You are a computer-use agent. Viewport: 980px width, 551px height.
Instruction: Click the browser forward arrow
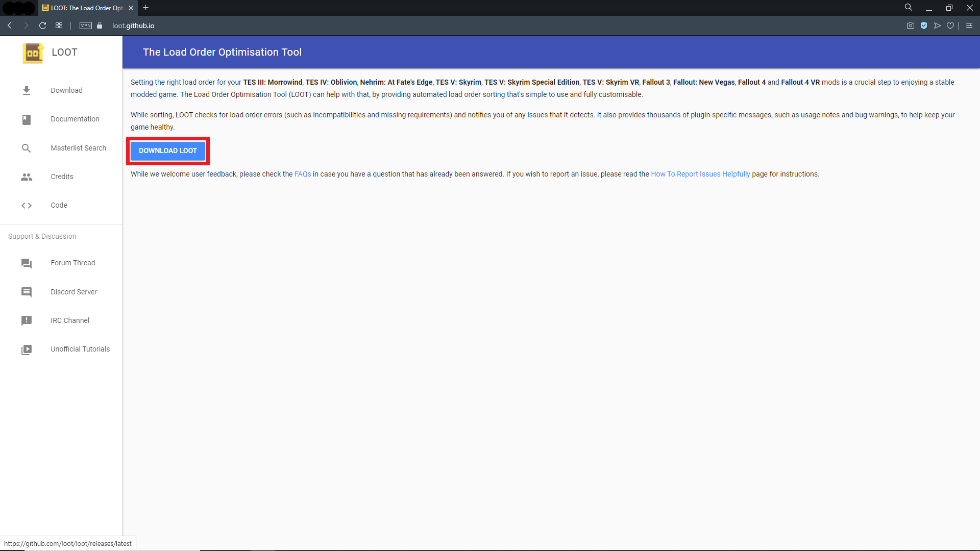coord(26,26)
